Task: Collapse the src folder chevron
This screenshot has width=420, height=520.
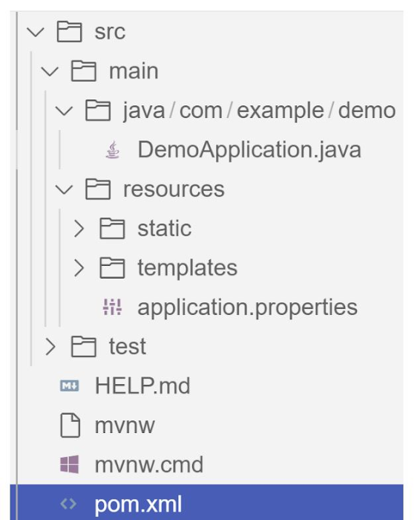Action: [x=36, y=32]
